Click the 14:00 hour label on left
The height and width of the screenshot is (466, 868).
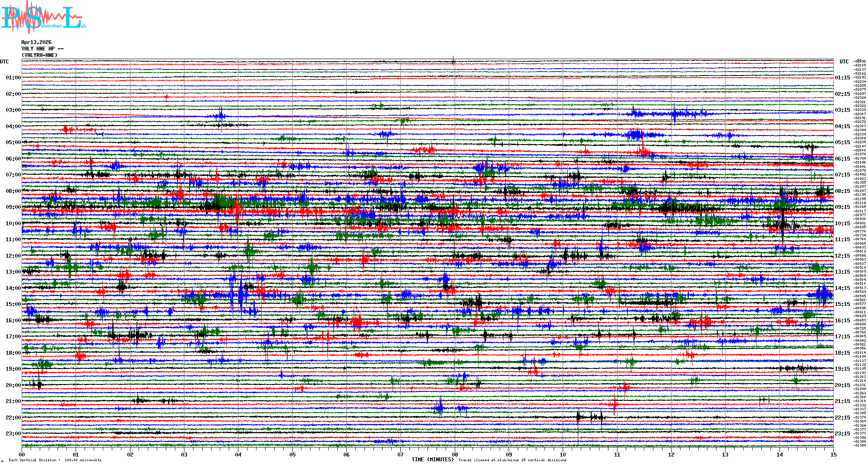coord(13,288)
